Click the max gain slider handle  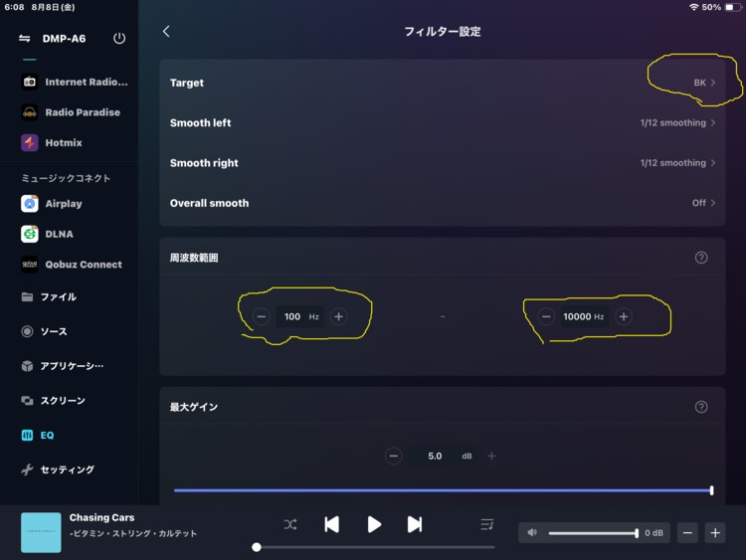[711, 490]
